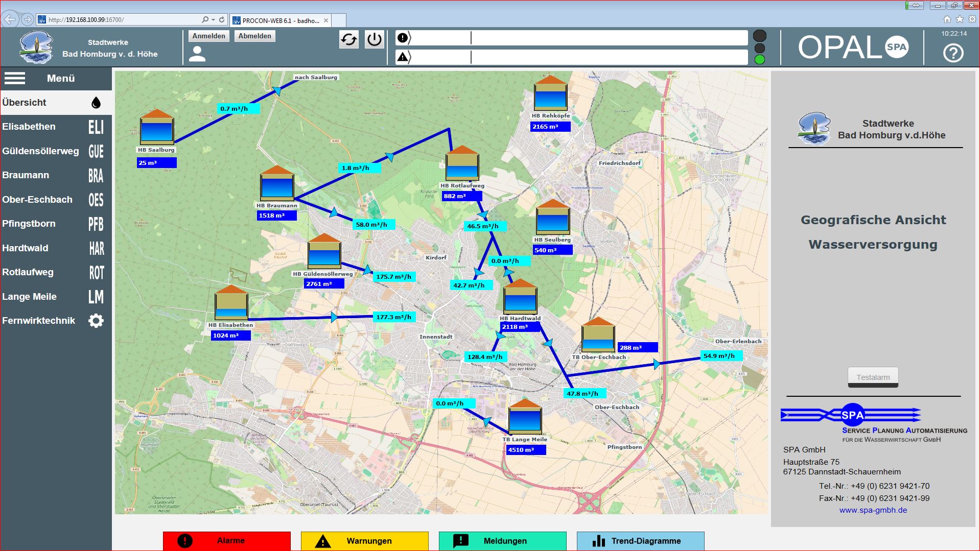Click the Anmelden button
The width and height of the screenshot is (980, 551).
point(208,36)
